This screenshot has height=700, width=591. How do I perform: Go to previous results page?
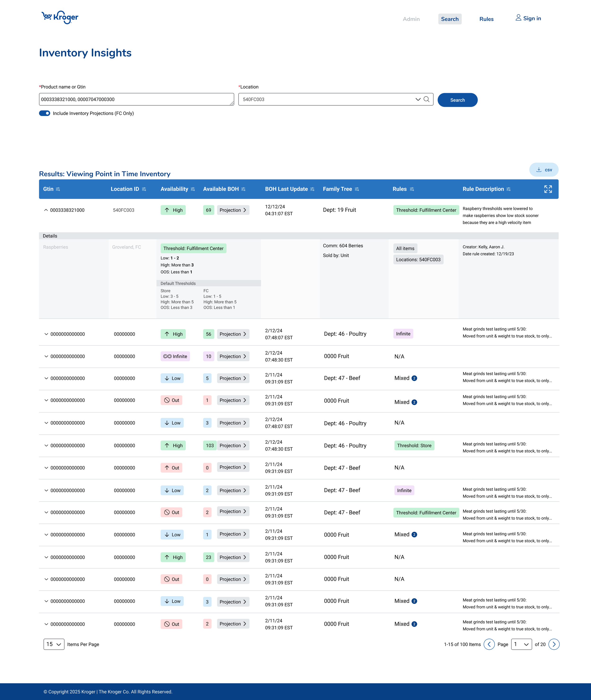[x=489, y=644]
